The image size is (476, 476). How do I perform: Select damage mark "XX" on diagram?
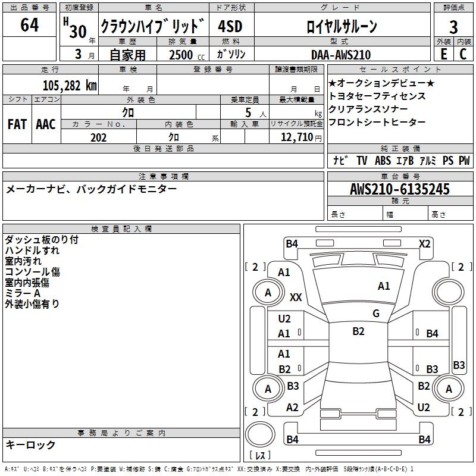(296, 297)
